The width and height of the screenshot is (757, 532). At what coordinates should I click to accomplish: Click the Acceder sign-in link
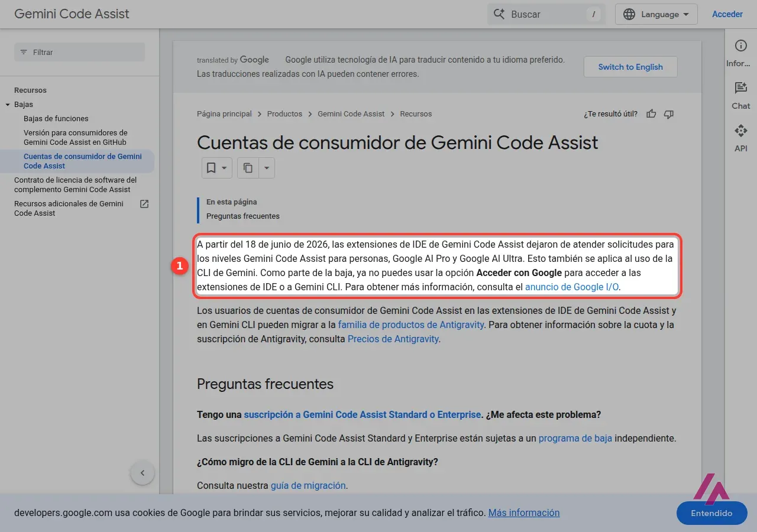click(x=727, y=14)
